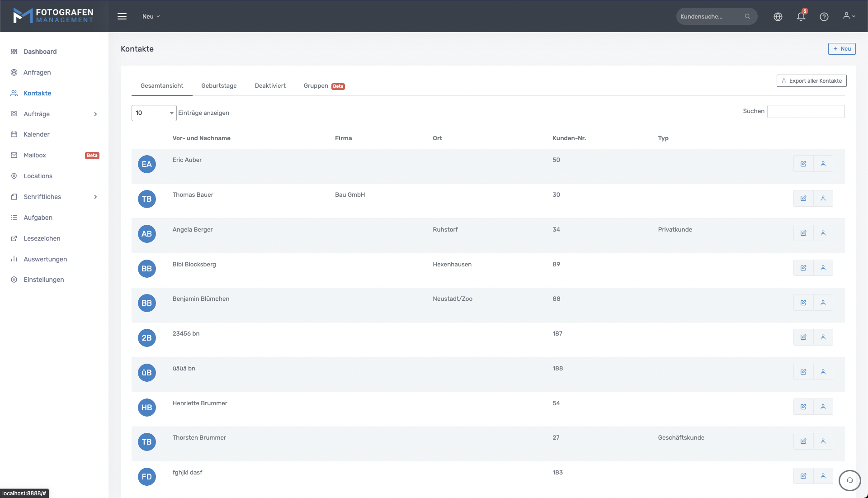Open the profile icon for Thomas Bauer
This screenshot has height=498, width=868.
[x=823, y=199]
